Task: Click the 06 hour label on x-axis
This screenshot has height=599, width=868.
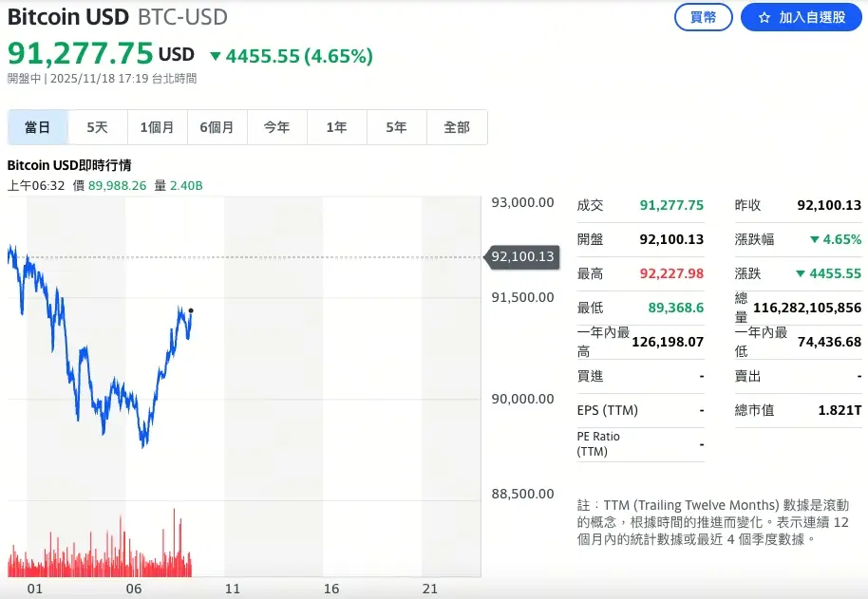Action: click(x=133, y=590)
